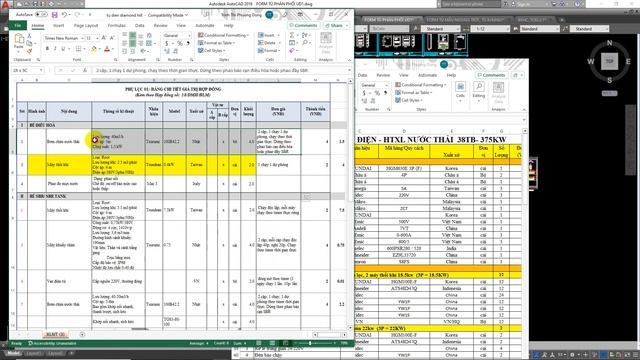Click Increase Decimal icon in front Excel
This screenshot has height=360, width=640.
tap(167, 51)
